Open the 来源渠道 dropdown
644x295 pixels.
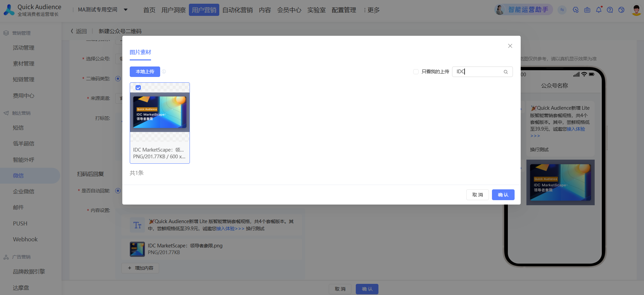(x=119, y=98)
